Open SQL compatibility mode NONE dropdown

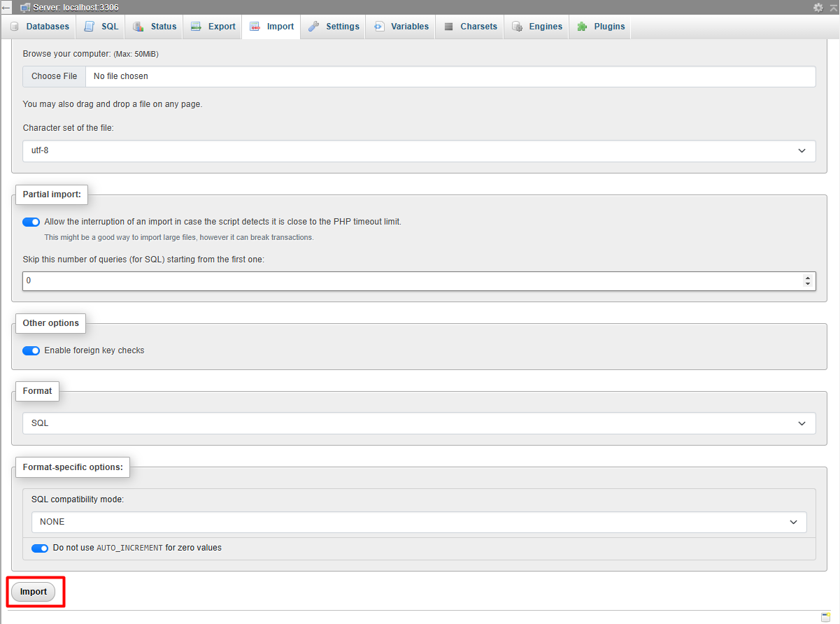coord(419,522)
